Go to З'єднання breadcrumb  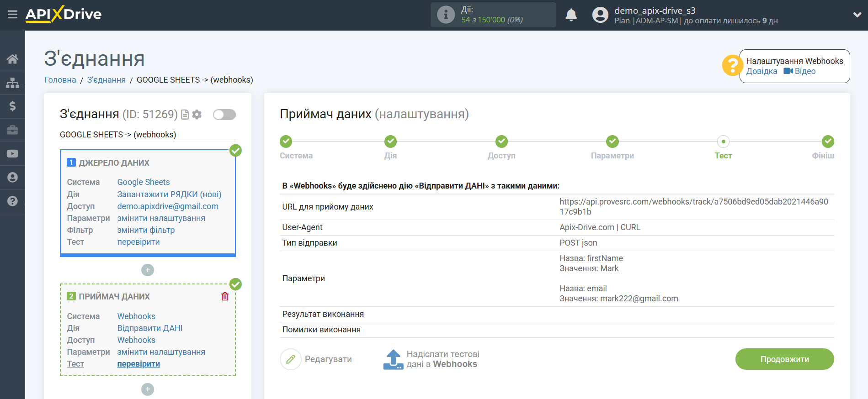[x=107, y=80]
